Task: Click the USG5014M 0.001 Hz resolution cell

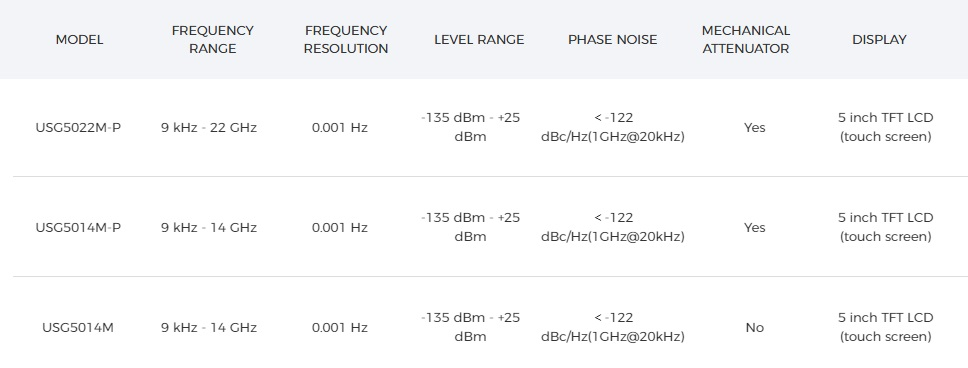Action: [x=340, y=328]
